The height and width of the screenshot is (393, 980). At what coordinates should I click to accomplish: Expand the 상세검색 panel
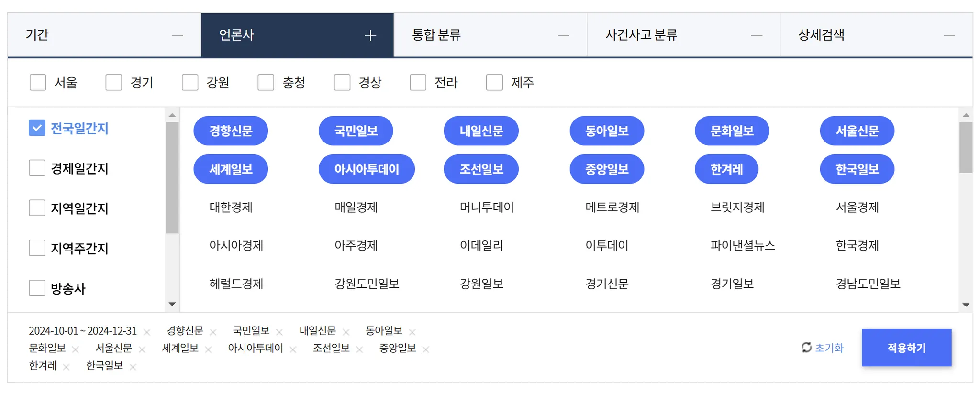[x=949, y=35]
